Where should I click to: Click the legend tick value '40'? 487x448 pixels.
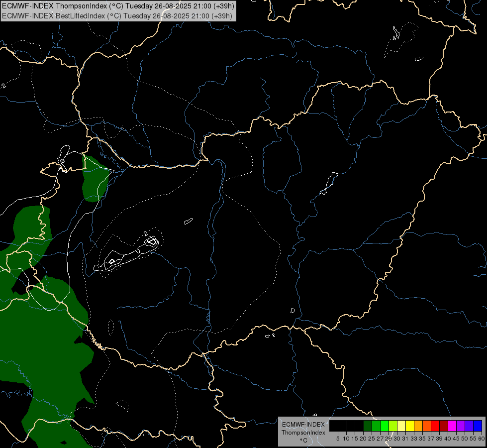tap(448, 439)
